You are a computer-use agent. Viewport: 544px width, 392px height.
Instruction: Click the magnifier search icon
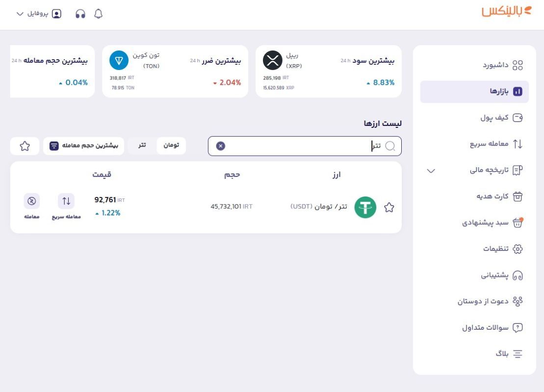[x=390, y=146]
